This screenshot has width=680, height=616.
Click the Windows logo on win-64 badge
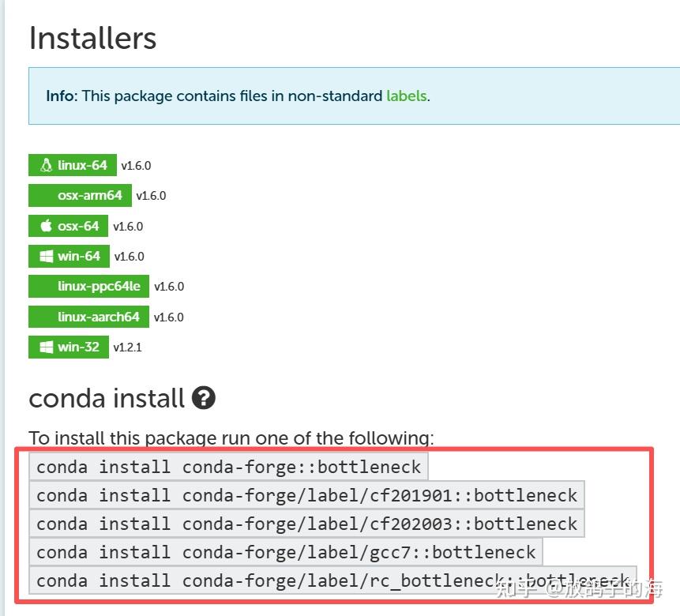coord(46,257)
